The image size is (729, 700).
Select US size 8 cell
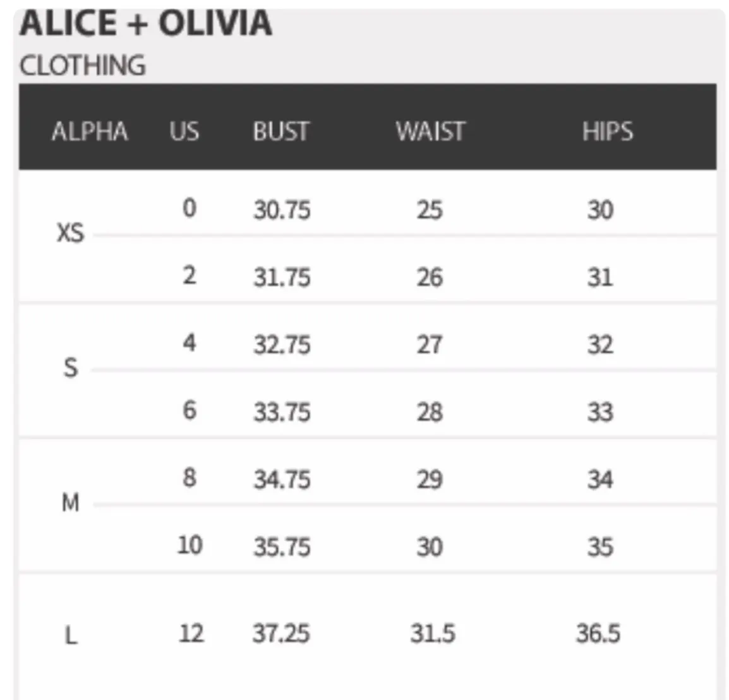point(190,478)
